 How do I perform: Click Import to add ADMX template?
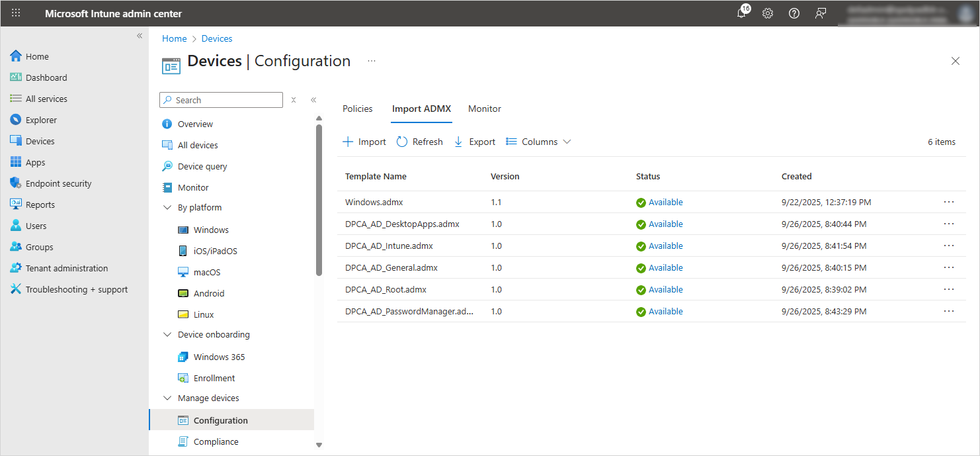click(364, 142)
